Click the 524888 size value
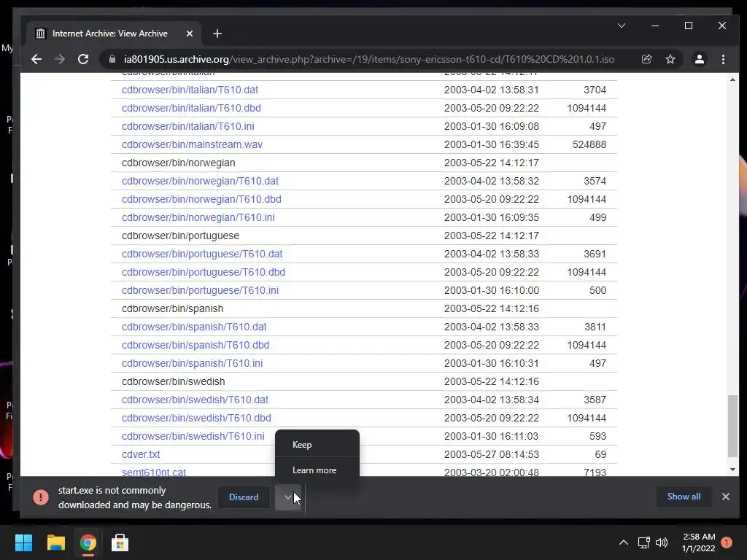747x560 pixels. pyautogui.click(x=589, y=144)
